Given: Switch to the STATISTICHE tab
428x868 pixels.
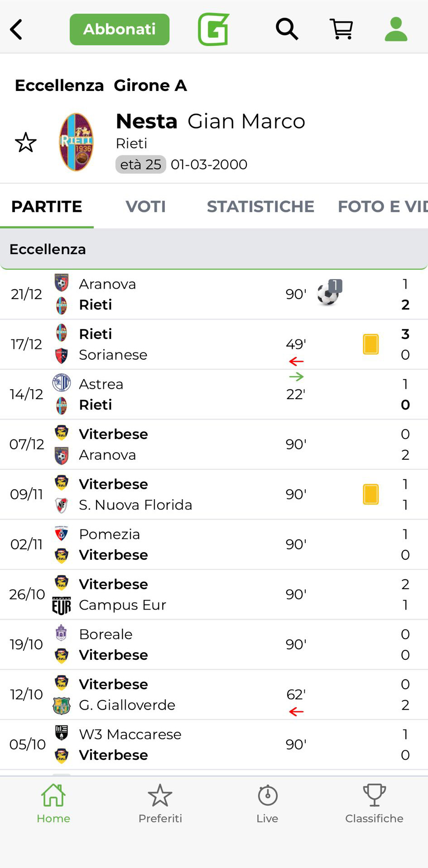Looking at the screenshot, I should (x=260, y=206).
